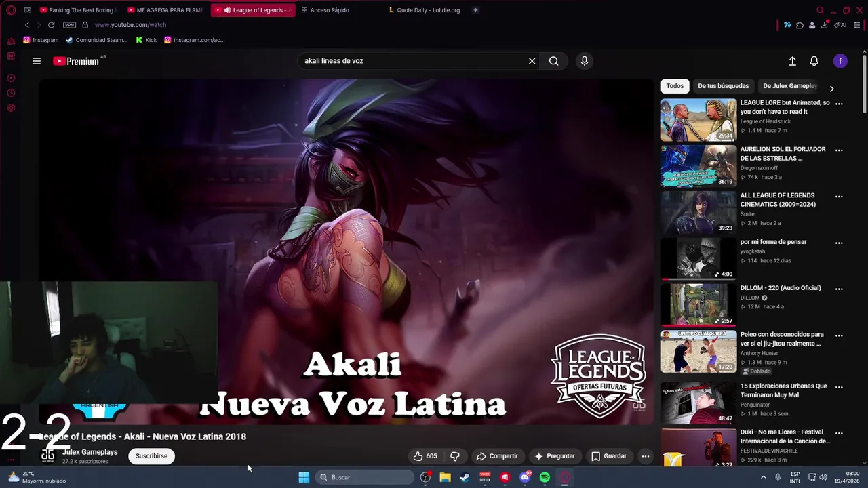The image size is (868, 488).
Task: Open browser tab search magnifier icon
Action: [820, 10]
